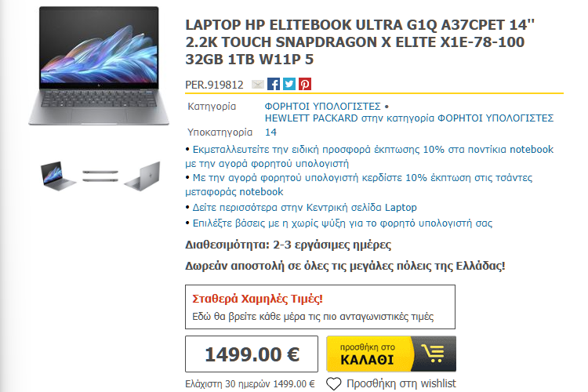Click the wishlist heart icon
Image resolution: width=588 pixels, height=392 pixels.
[x=333, y=383]
